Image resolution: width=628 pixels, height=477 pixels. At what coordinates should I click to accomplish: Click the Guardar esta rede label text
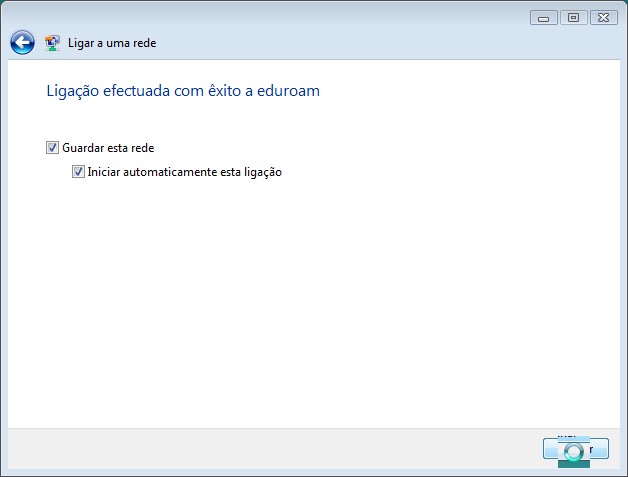108,148
